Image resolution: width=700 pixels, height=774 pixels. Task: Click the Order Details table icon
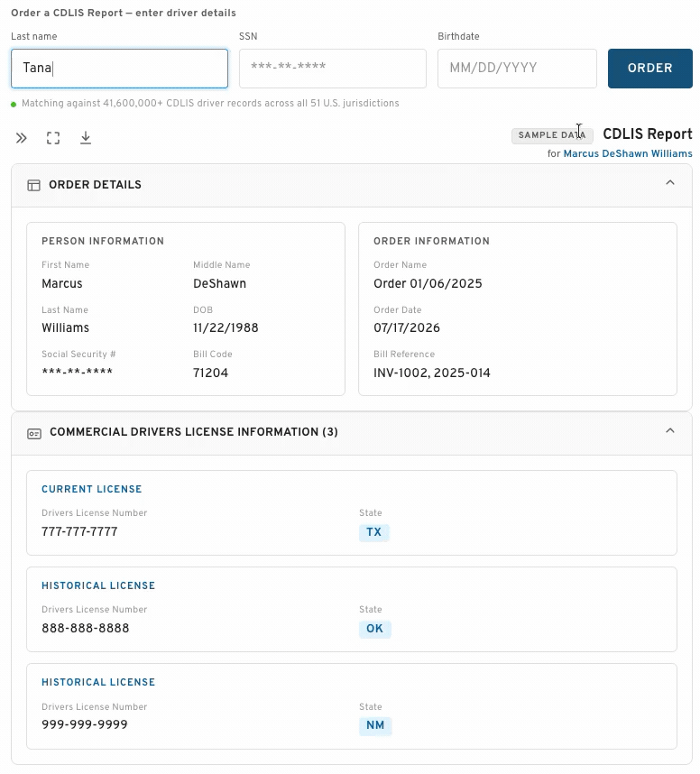[33, 185]
